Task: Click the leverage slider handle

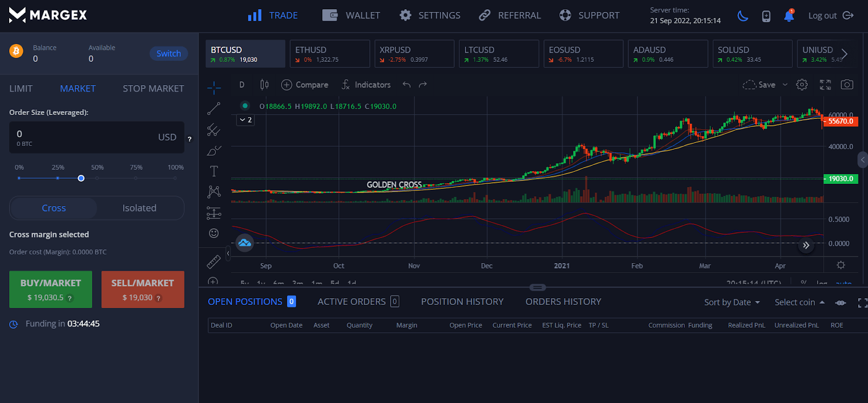Action: [81, 178]
